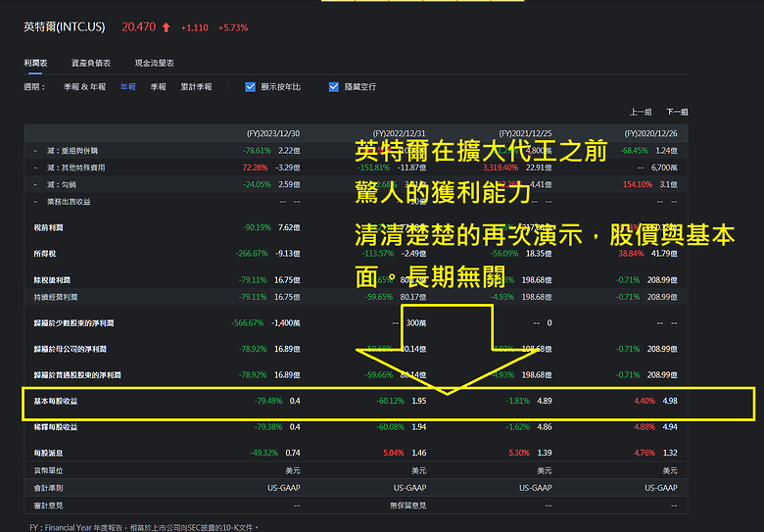Click the 72.28% year-over-year value

pos(255,168)
